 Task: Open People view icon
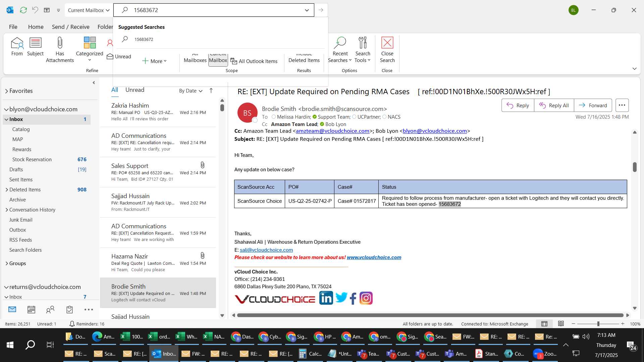pyautogui.click(x=50, y=309)
